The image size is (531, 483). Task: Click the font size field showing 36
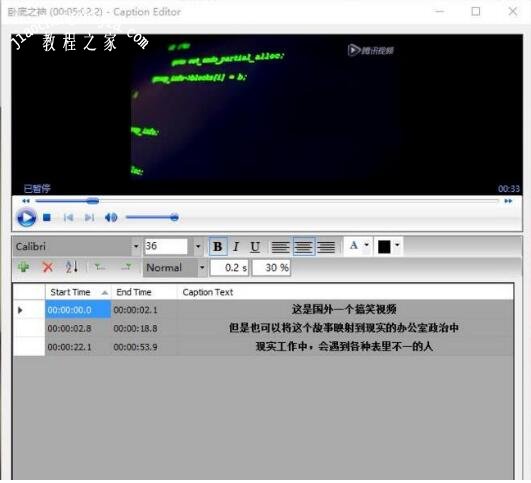(x=166, y=246)
